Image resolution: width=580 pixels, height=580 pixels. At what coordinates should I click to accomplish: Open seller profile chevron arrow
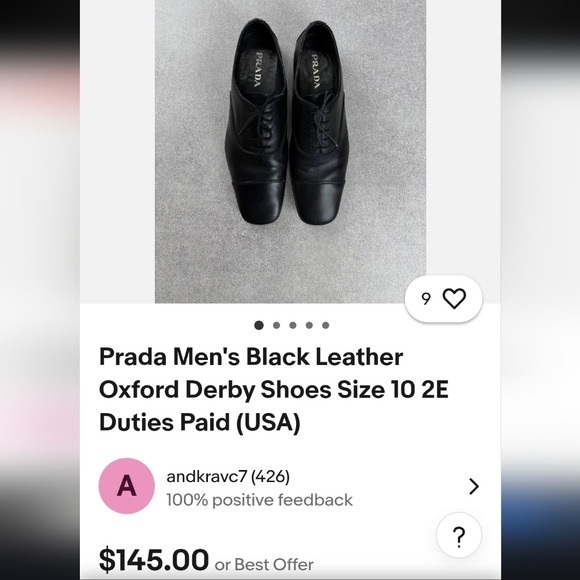coord(474,486)
